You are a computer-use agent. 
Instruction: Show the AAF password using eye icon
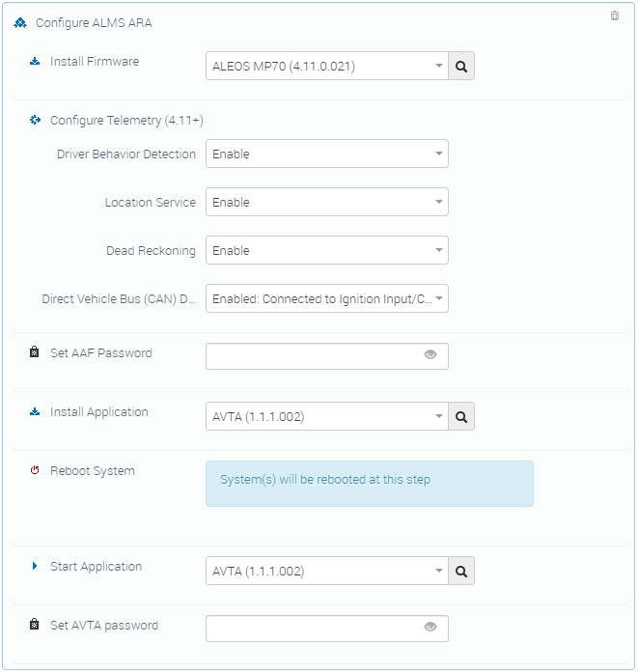click(430, 355)
